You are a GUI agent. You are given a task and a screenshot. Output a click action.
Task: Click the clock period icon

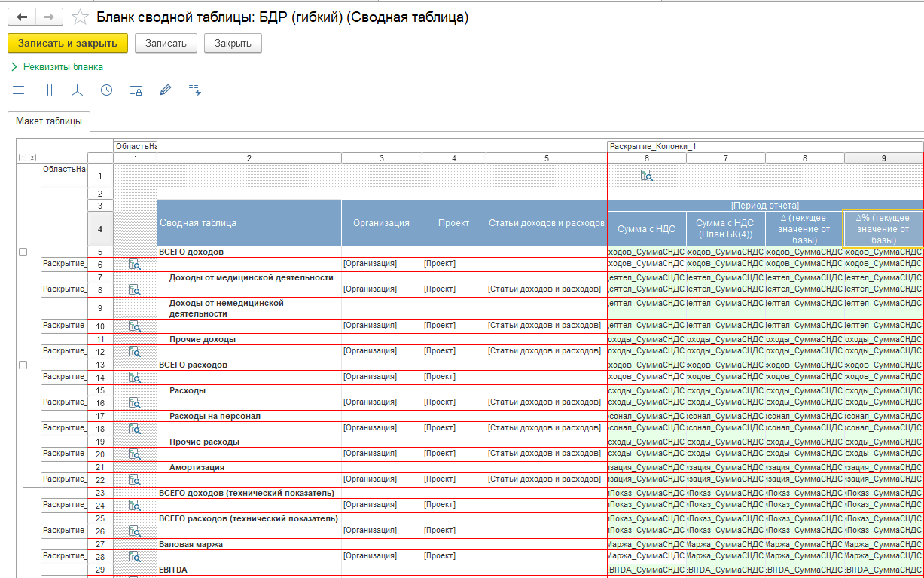106,90
